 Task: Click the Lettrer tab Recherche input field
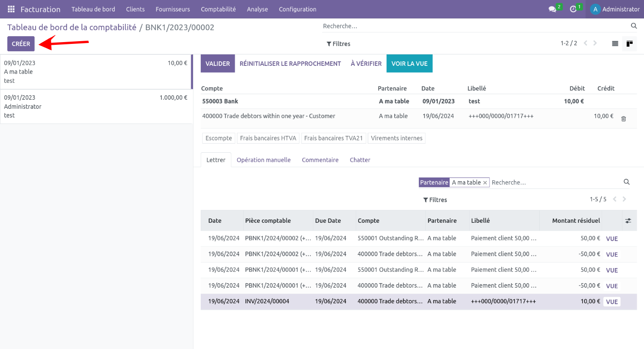pos(556,183)
